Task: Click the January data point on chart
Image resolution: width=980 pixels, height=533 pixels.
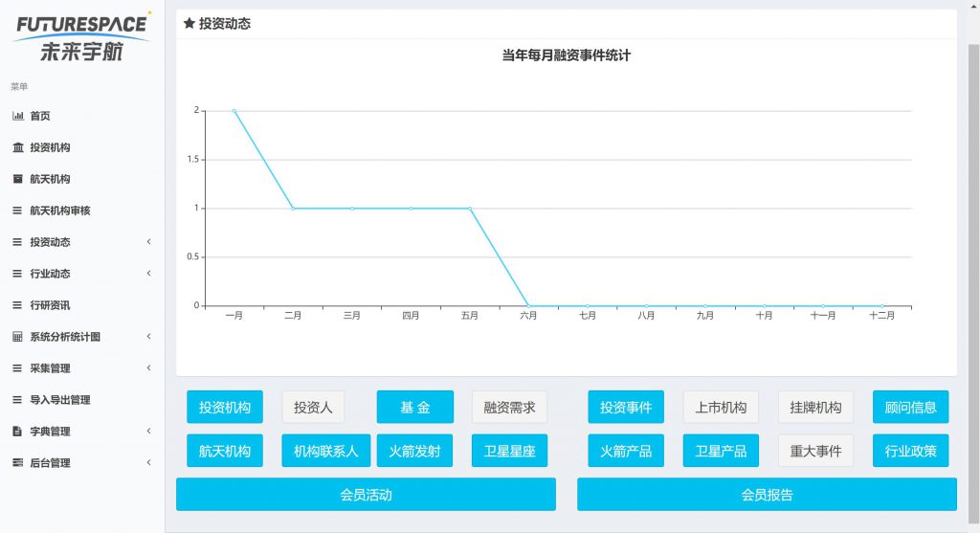Action: (234, 111)
